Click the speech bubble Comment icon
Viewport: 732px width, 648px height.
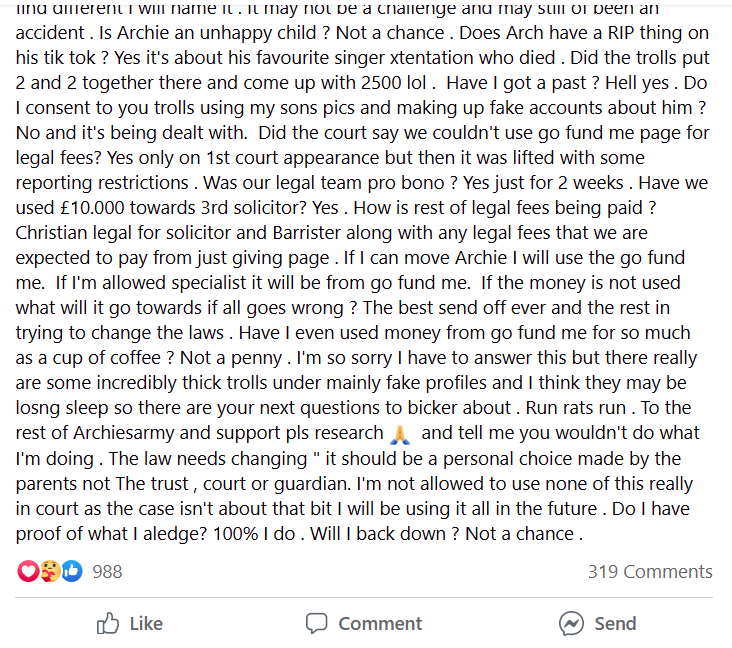pos(317,623)
